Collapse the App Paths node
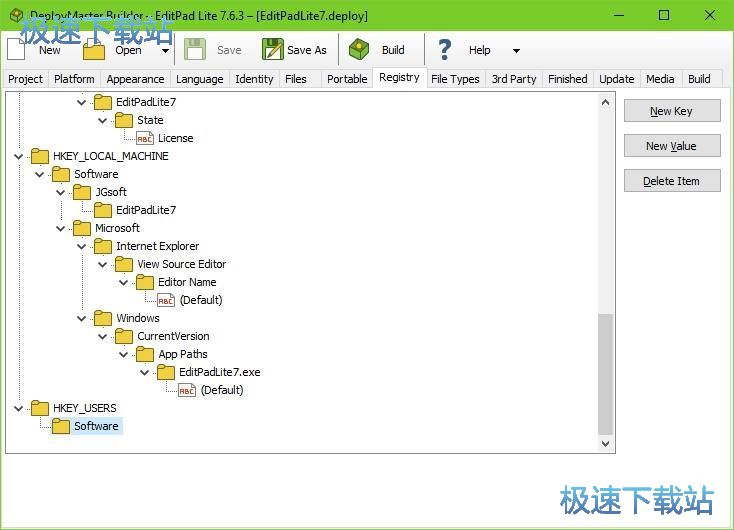Viewport: 734px width, 530px height. click(x=124, y=354)
